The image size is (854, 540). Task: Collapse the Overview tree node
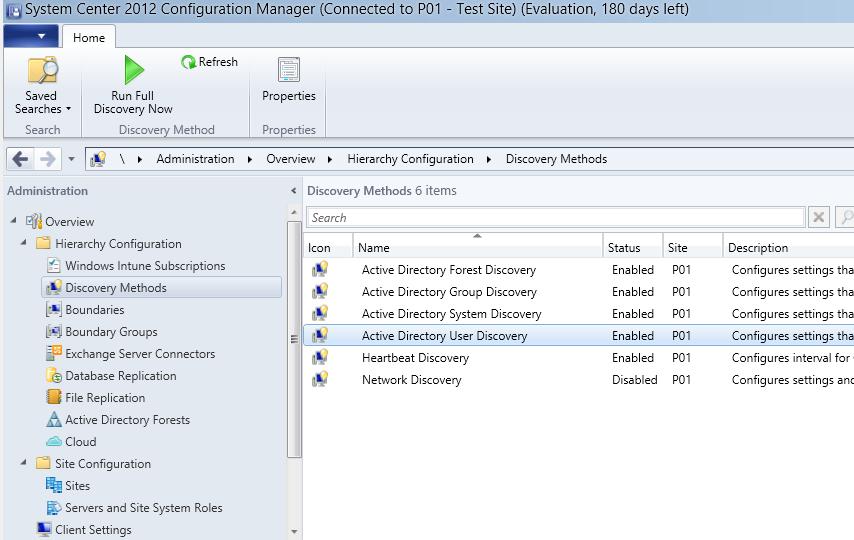tap(14, 220)
